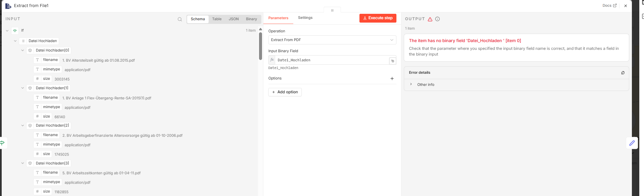Click the expression reset icon in the binary field

pos(393,61)
